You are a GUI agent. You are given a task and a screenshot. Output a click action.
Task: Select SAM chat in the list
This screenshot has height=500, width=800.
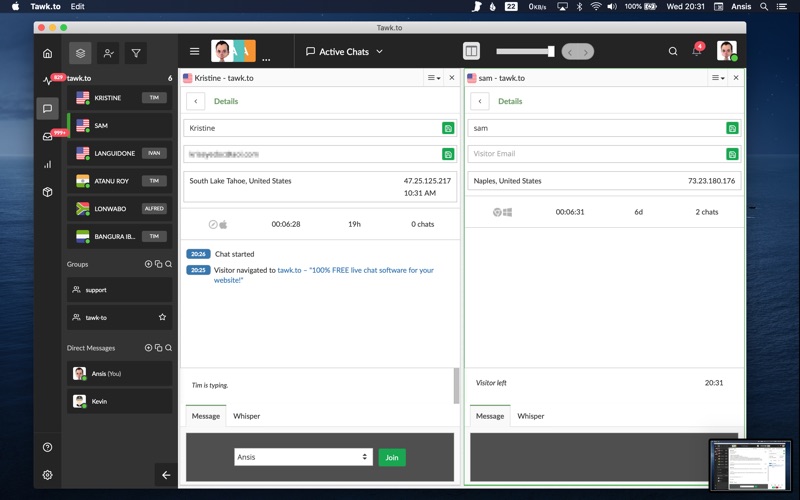(119, 126)
